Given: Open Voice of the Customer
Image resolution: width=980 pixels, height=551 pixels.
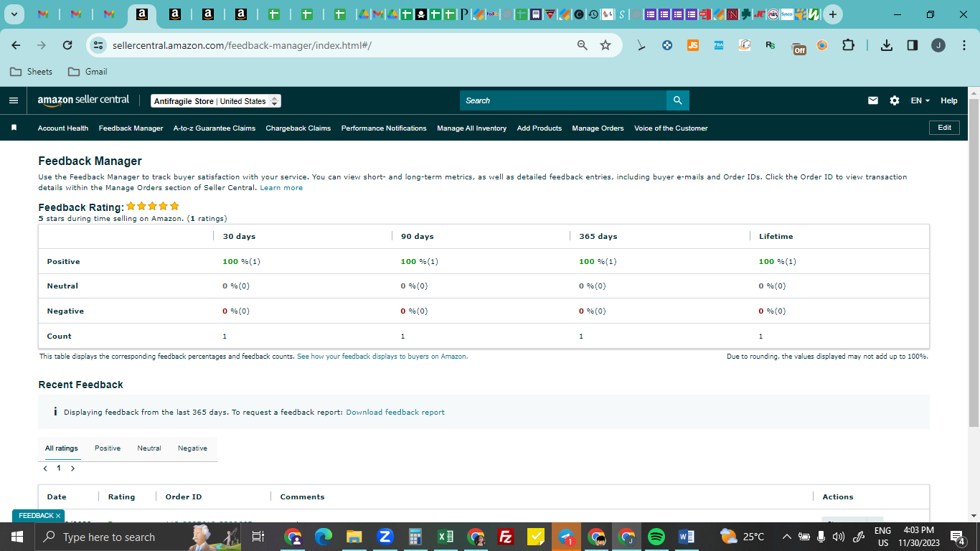Looking at the screenshot, I should pos(671,128).
